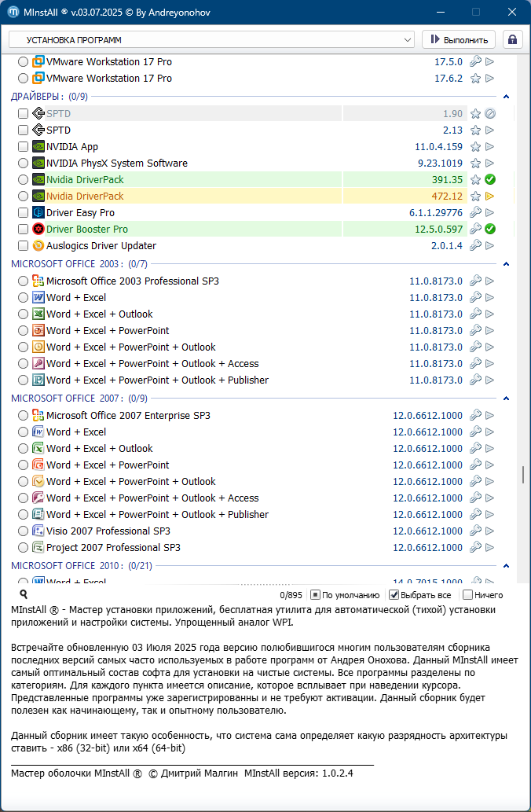Click the star icon on SPTD 2.13 row

coord(475,130)
